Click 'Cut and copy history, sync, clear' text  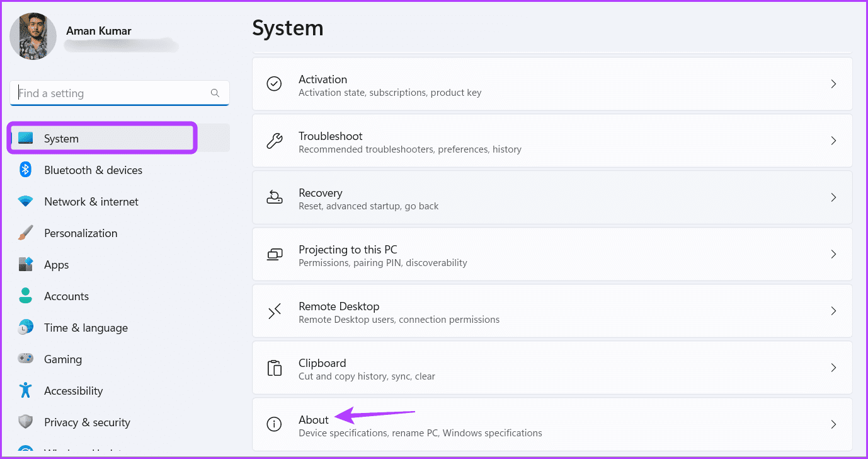click(367, 376)
